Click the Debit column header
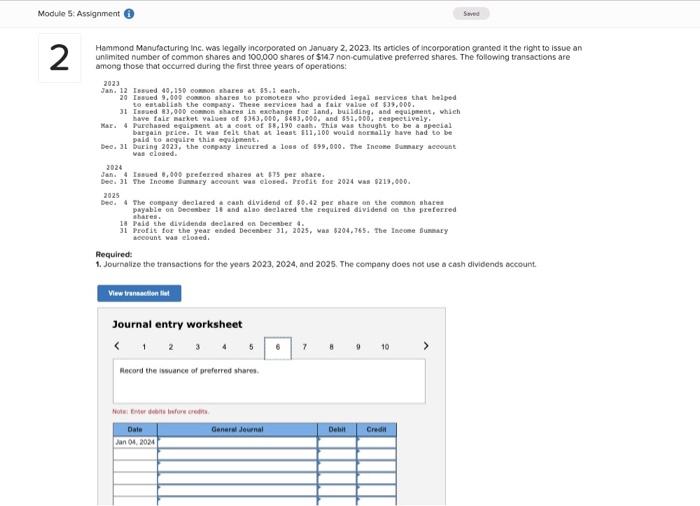 click(x=337, y=430)
